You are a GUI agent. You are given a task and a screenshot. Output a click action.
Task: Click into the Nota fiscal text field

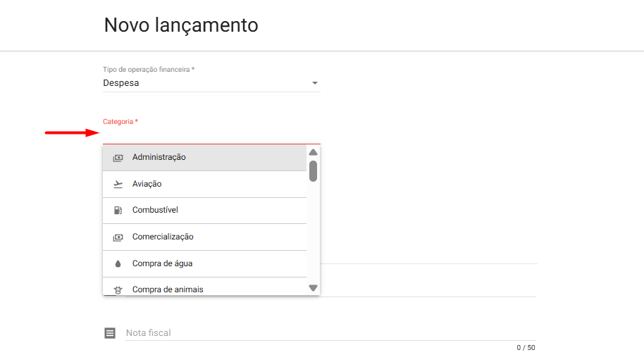click(x=324, y=333)
